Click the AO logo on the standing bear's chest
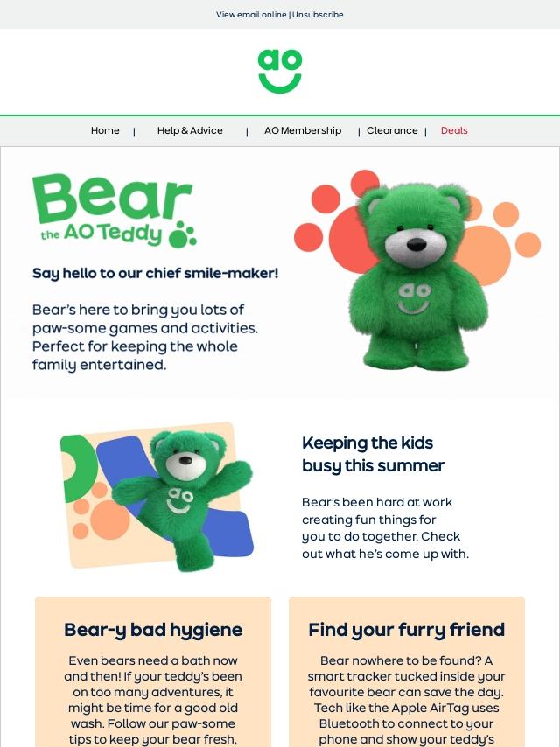The image size is (560, 747). click(x=414, y=298)
